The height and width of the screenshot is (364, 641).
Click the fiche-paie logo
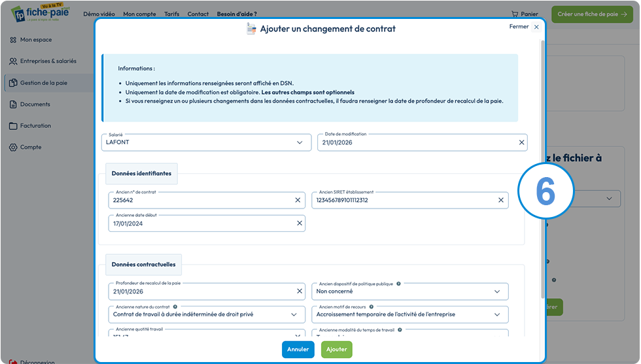pyautogui.click(x=40, y=13)
